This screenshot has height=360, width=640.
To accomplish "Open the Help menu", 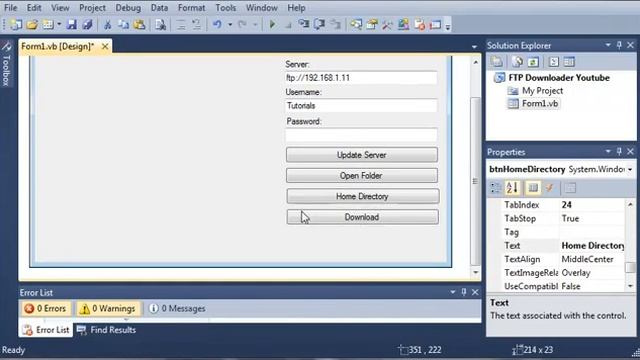I will coord(296,8).
